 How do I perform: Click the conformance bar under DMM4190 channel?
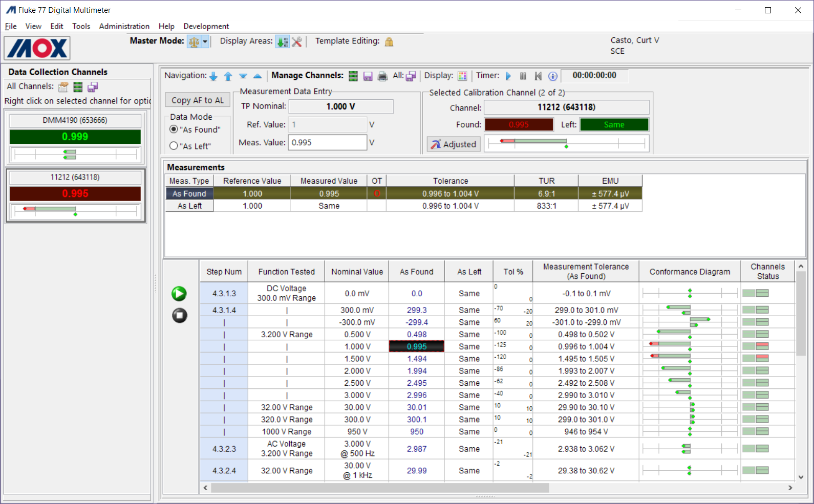tap(75, 155)
